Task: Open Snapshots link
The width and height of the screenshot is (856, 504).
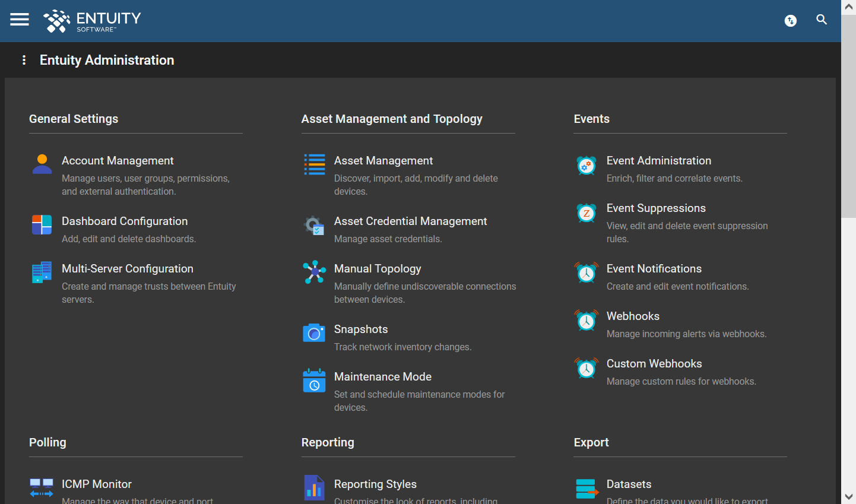Action: 361,329
